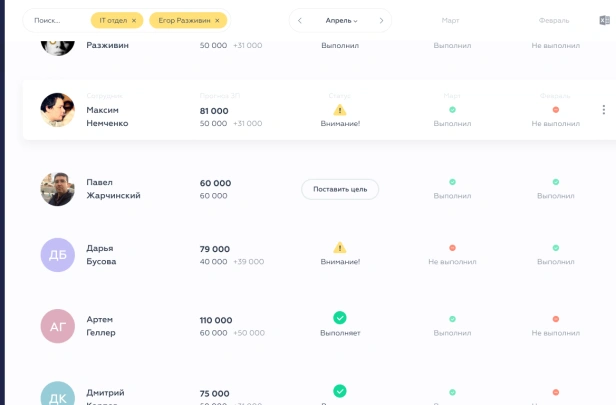Screen dimensions: 616x405
Task: Export the list via the Excel icon
Action: [604, 20]
